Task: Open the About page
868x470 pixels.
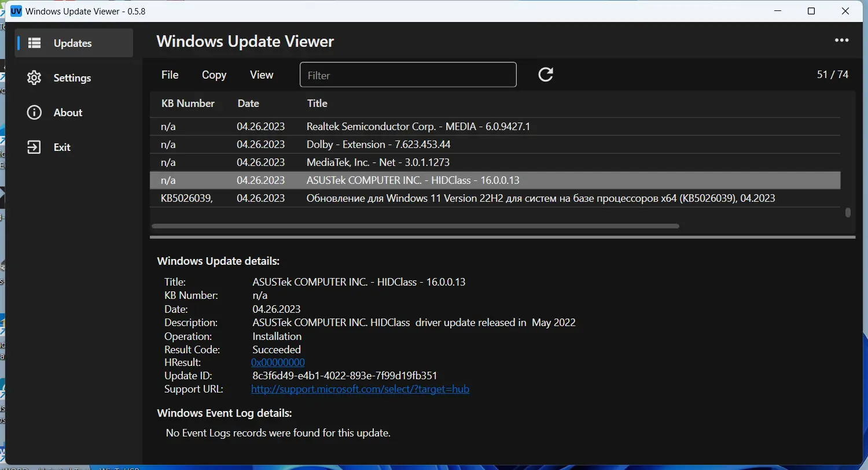Action: (74, 113)
